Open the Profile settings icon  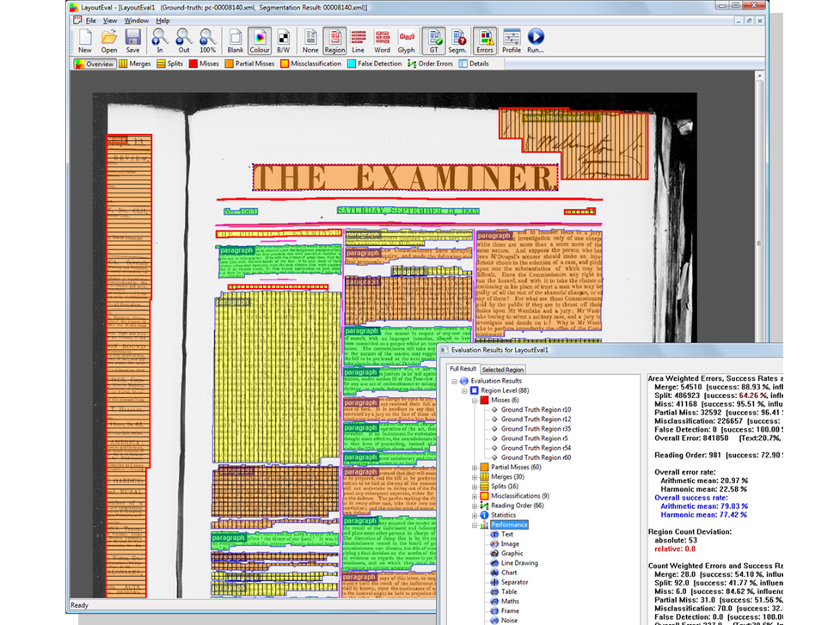[x=511, y=41]
